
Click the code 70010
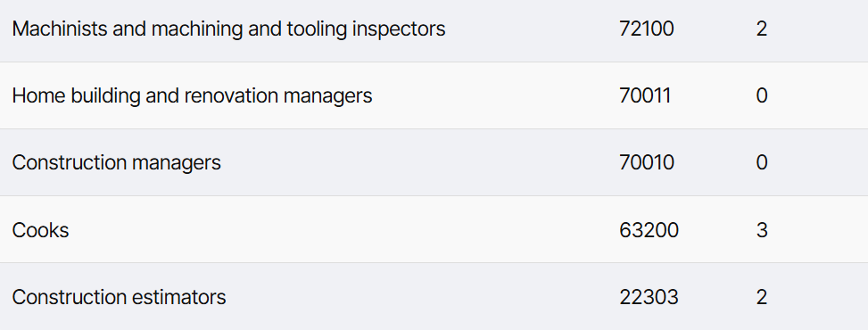click(x=647, y=163)
